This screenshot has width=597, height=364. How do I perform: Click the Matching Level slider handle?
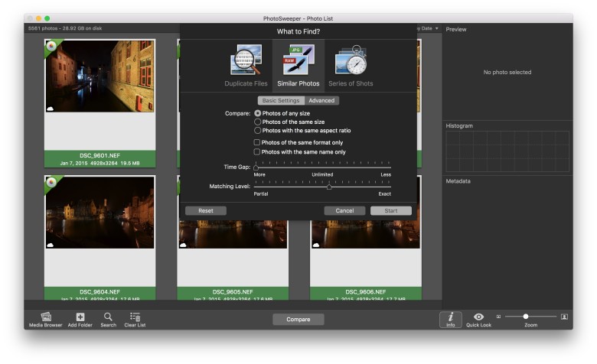(329, 187)
